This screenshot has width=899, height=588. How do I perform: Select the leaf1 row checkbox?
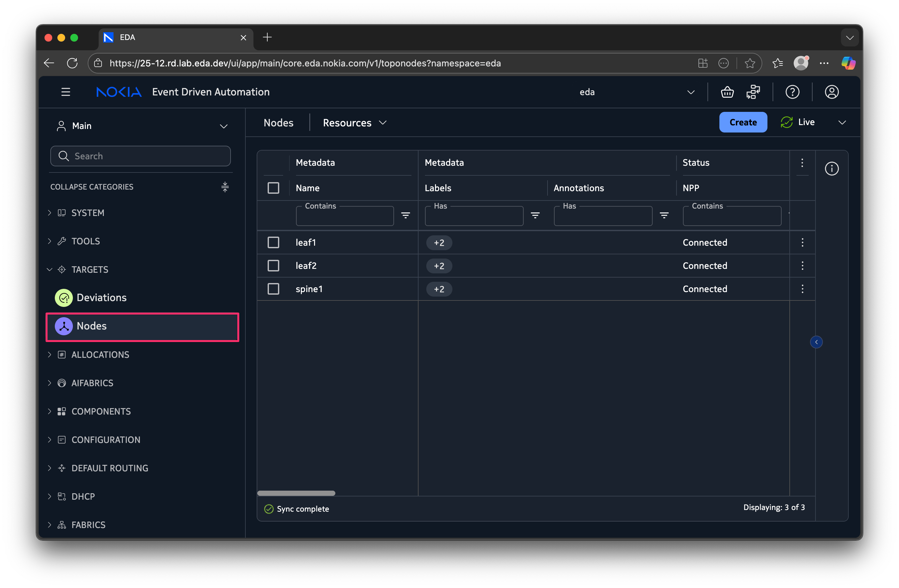point(273,242)
